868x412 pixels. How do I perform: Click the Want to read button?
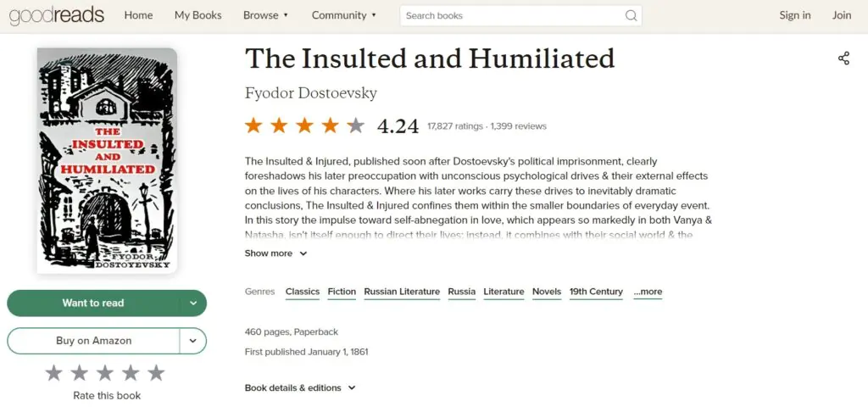point(93,303)
